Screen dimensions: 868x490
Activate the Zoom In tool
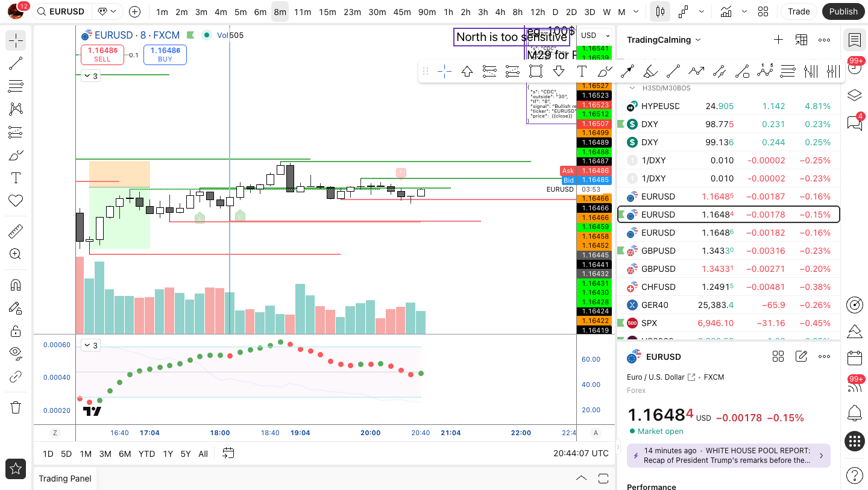coord(16,254)
